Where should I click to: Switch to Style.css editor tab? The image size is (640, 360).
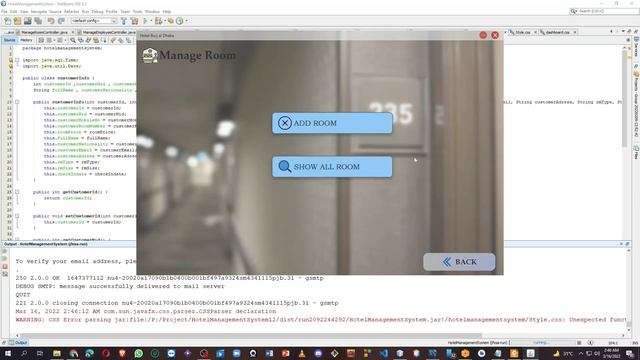click(x=522, y=32)
